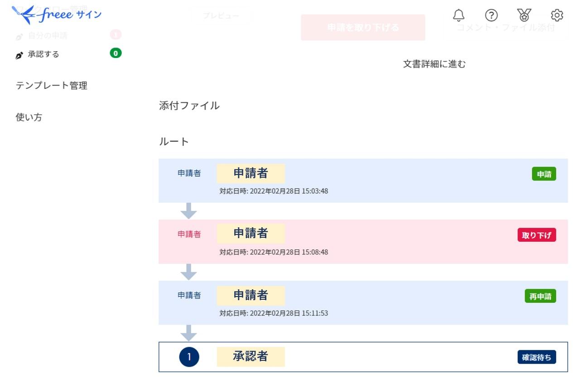Click the green 0 count badge

[x=116, y=53]
